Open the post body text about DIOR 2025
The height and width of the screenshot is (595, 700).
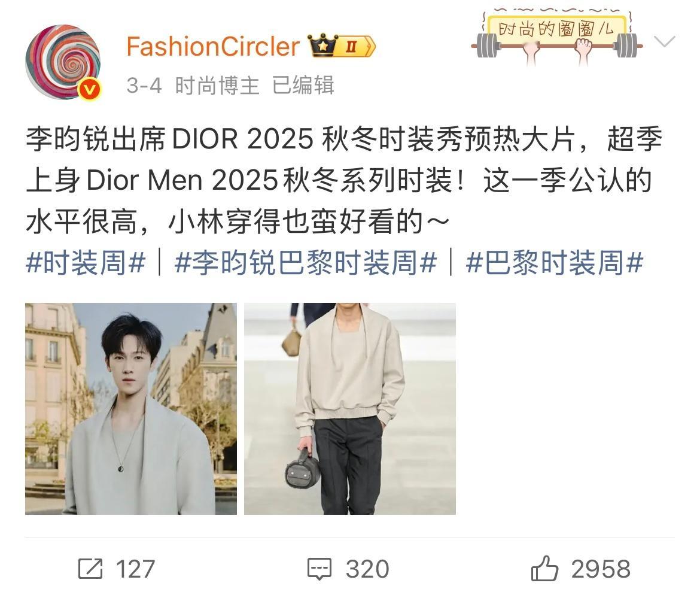(344, 180)
